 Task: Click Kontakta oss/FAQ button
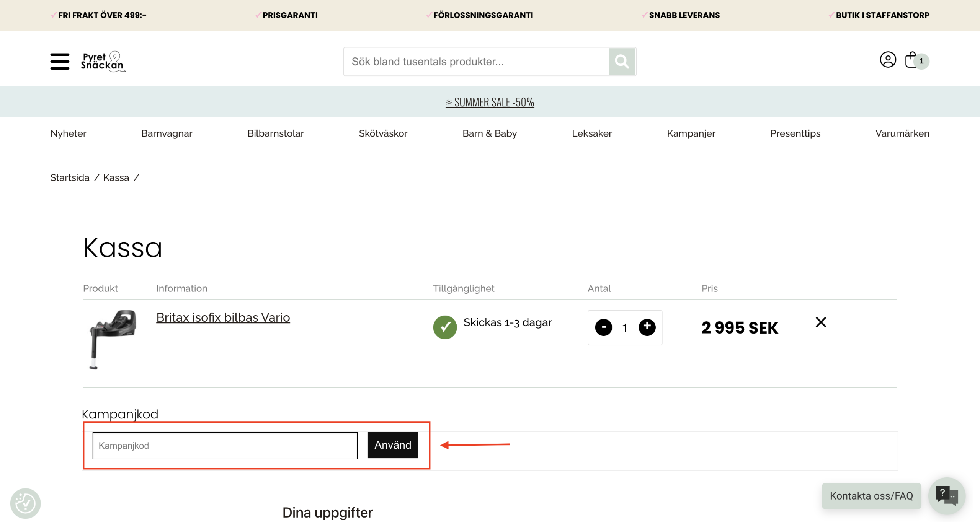coord(871,496)
